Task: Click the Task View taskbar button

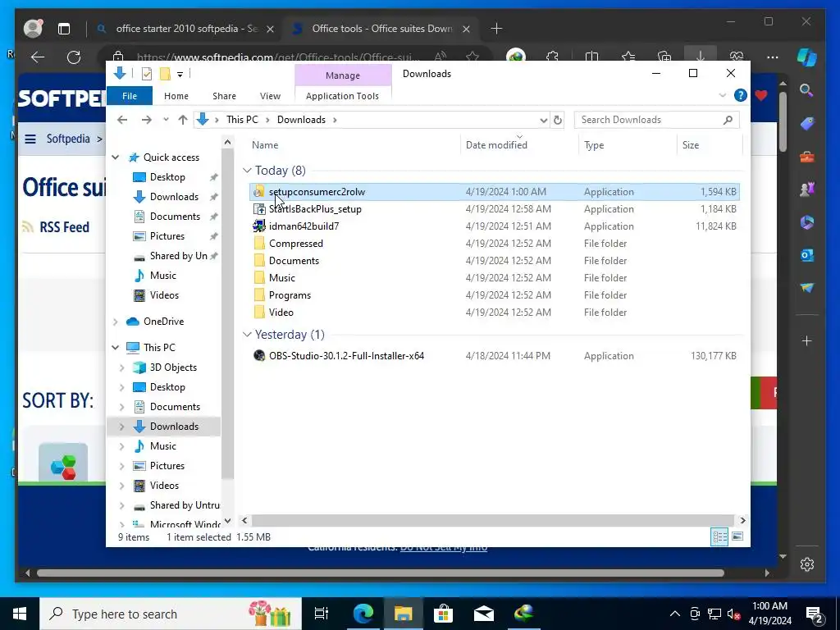Action: pyautogui.click(x=322, y=614)
